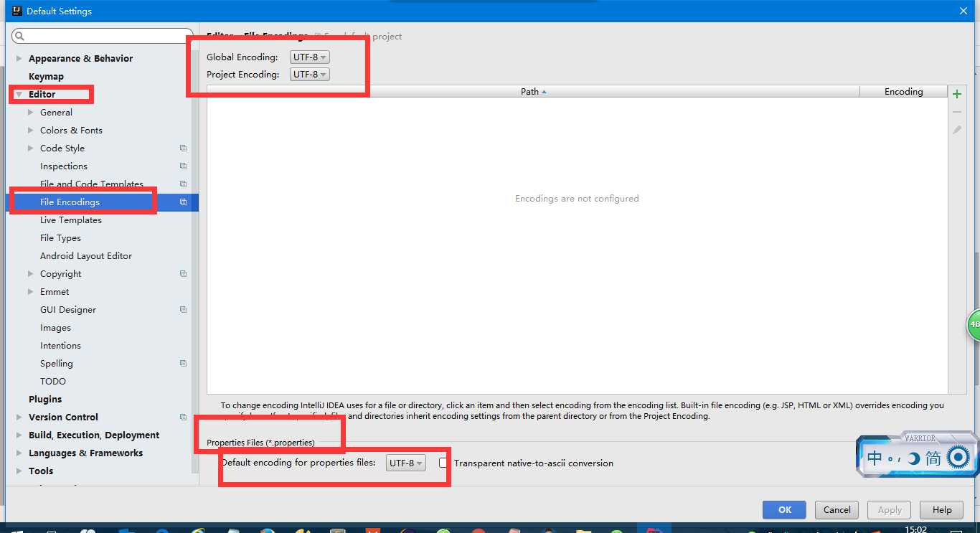
Task: Expand the Colors & Fonts node arrow
Action: pyautogui.click(x=30, y=131)
